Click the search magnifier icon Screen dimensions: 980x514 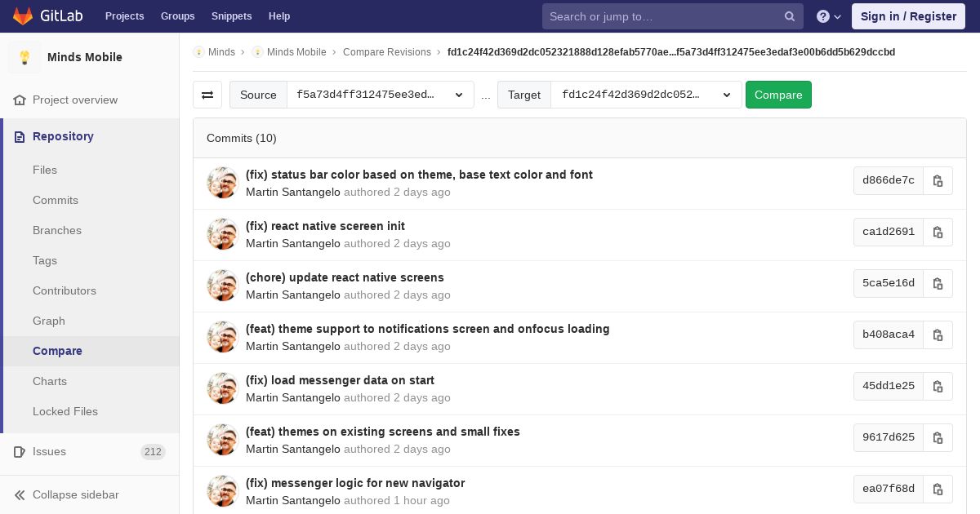(790, 16)
